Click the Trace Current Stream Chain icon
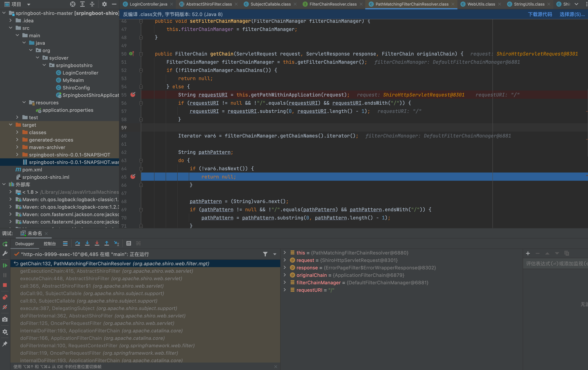The image size is (588, 370). click(x=138, y=243)
